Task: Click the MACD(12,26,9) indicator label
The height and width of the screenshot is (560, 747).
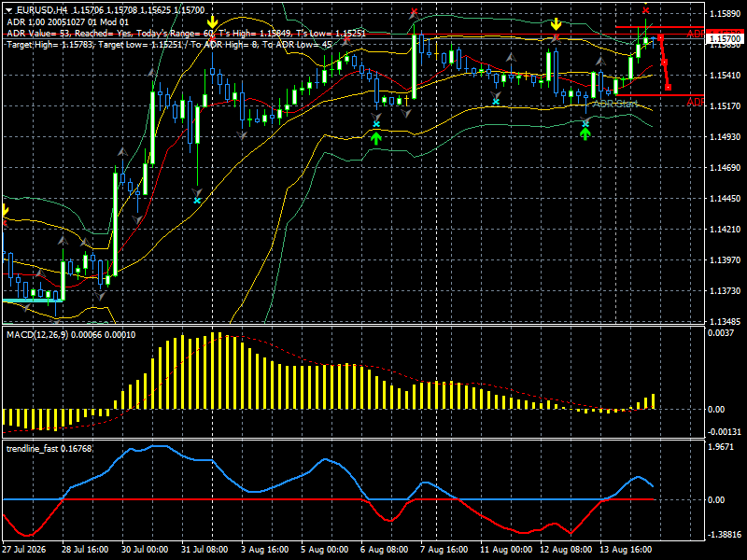Action: coord(71,335)
